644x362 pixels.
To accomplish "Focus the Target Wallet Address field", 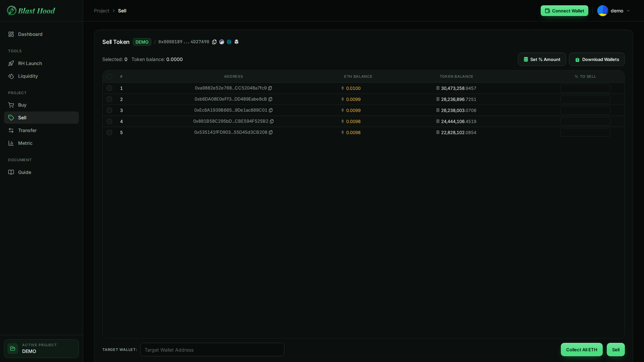I will click(x=212, y=350).
